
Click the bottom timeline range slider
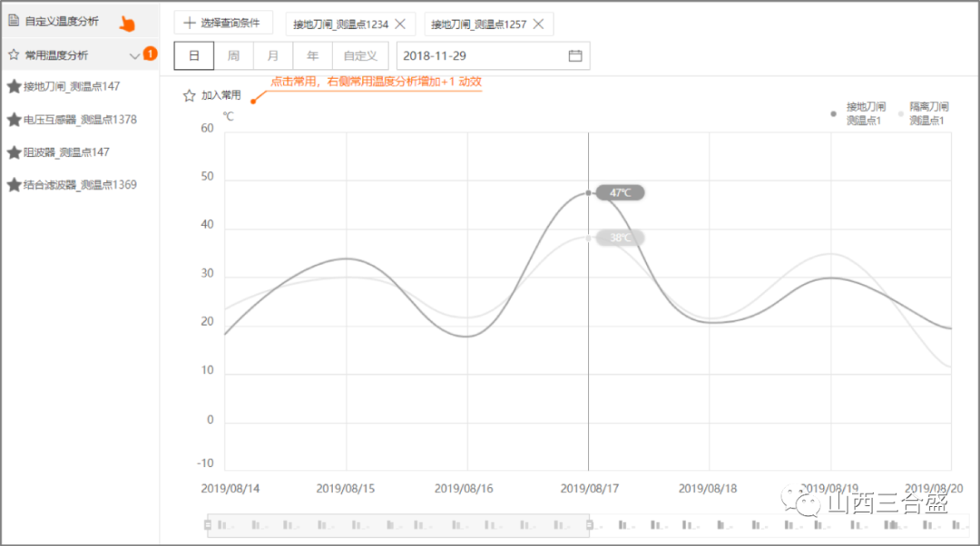pyautogui.click(x=399, y=524)
